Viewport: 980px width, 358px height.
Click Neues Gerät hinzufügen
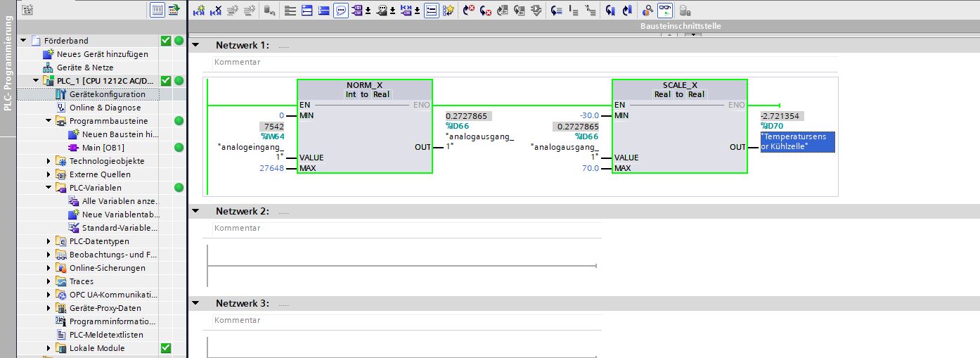coord(102,54)
